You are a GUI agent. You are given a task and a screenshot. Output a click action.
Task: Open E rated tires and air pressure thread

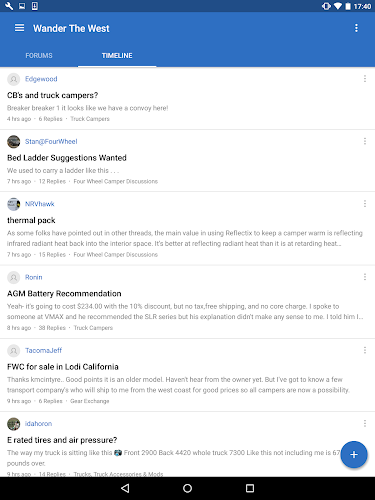click(62, 440)
